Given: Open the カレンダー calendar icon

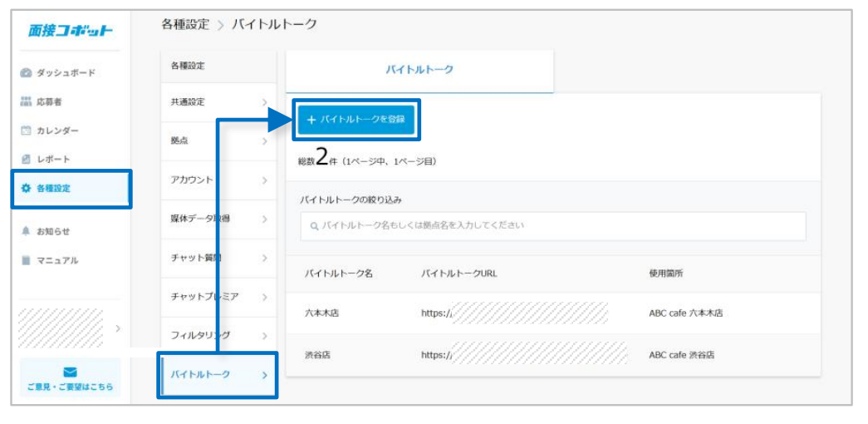Looking at the screenshot, I should point(26,131).
